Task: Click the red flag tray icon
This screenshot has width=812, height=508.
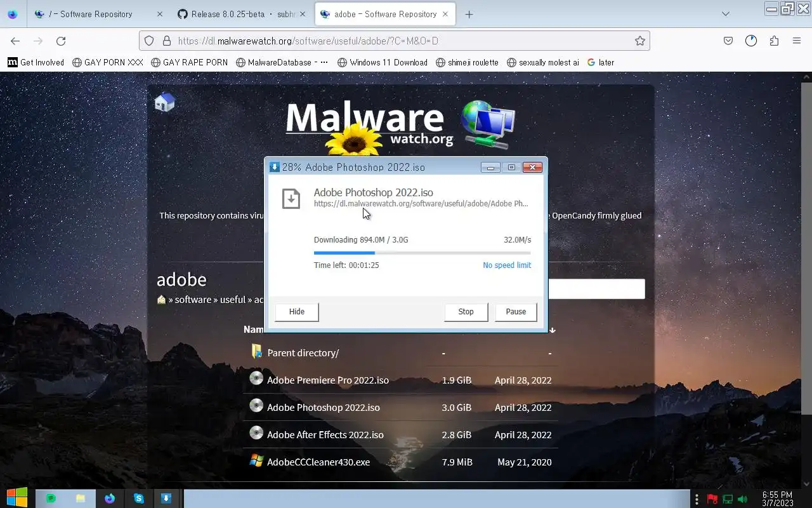Action: (712, 499)
